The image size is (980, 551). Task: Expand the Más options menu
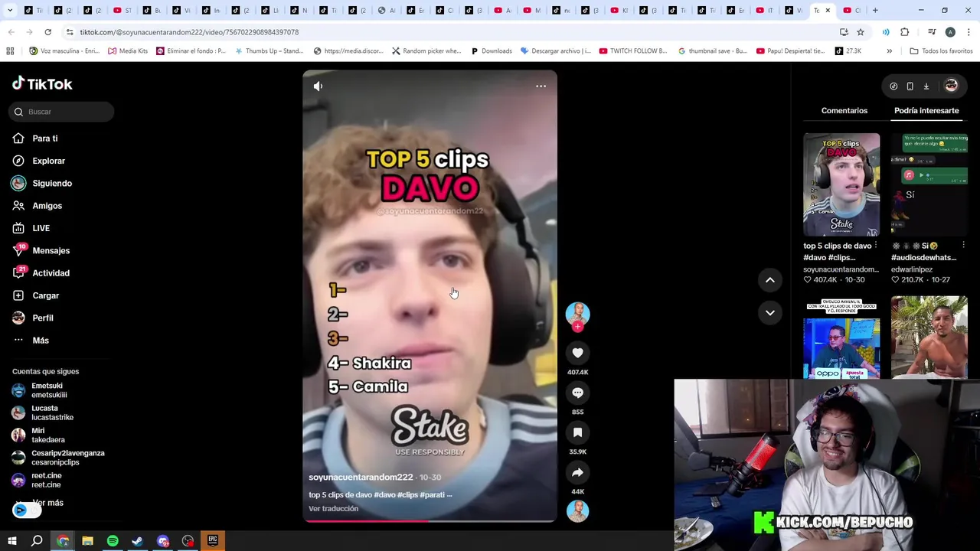point(40,341)
